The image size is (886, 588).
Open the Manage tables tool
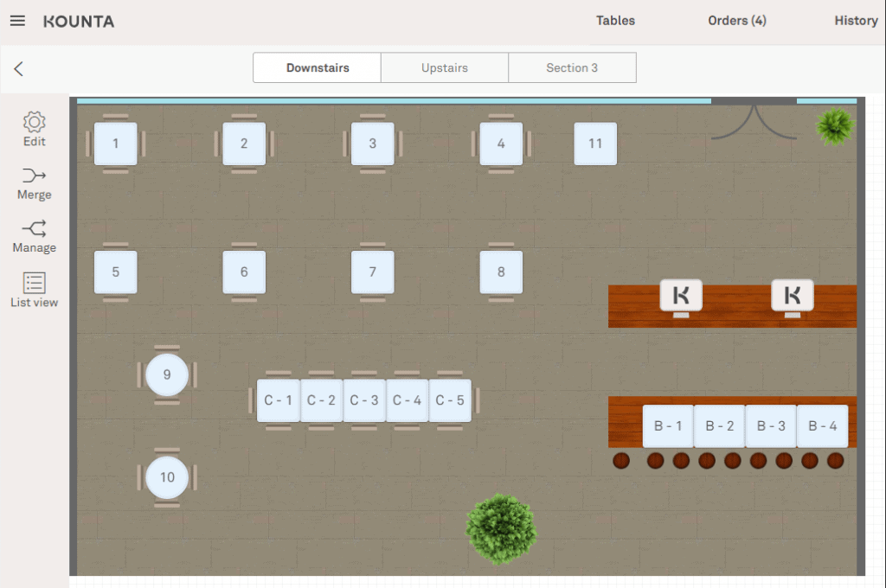point(34,237)
